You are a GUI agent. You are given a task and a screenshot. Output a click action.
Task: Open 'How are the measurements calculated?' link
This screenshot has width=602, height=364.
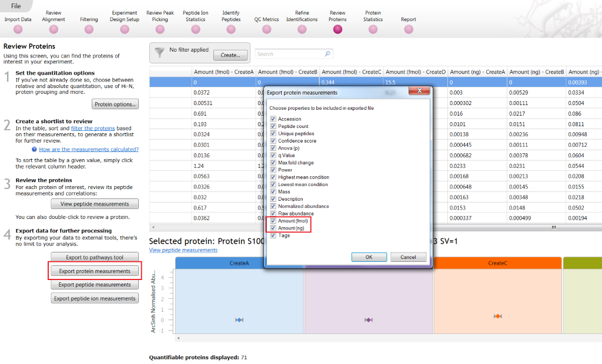(x=89, y=150)
